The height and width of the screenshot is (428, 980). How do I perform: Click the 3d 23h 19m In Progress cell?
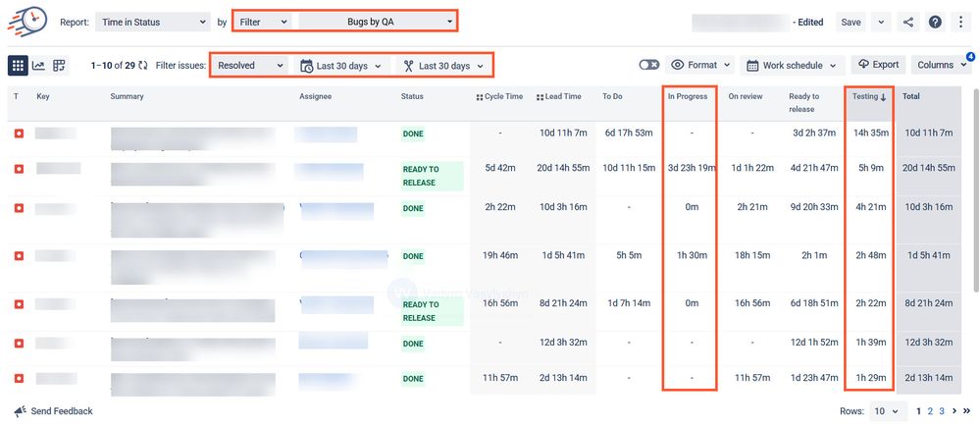coord(692,168)
